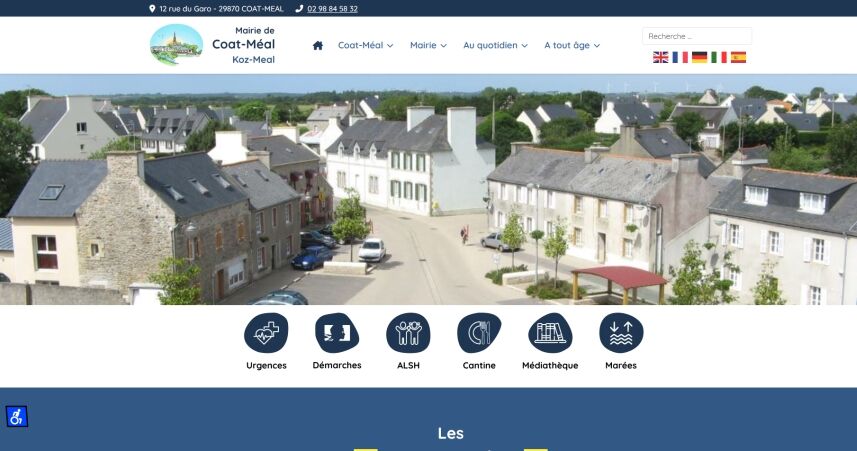Click the Médiathèque label
The height and width of the screenshot is (451, 857).
tap(550, 365)
